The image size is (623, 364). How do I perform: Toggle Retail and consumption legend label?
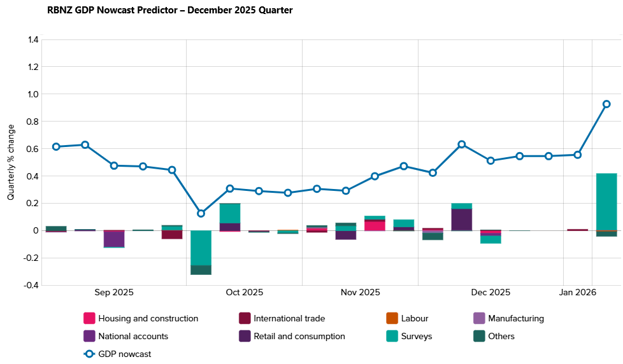tap(299, 336)
